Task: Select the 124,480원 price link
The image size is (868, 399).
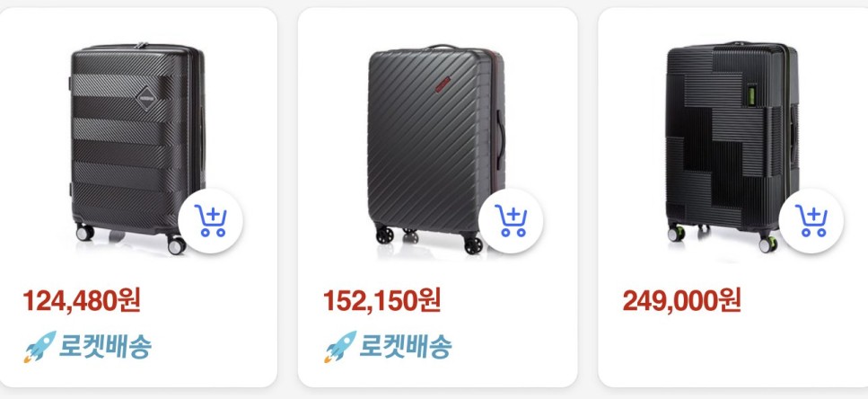Action: pyautogui.click(x=82, y=300)
